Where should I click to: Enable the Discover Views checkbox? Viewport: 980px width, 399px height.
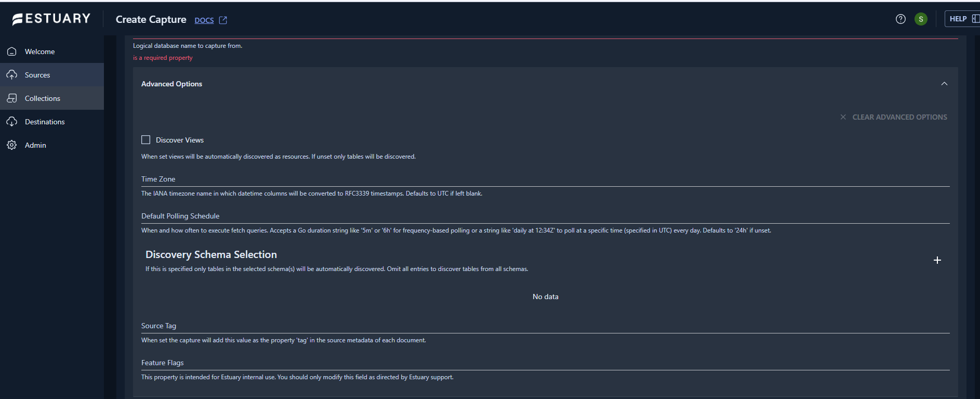146,140
